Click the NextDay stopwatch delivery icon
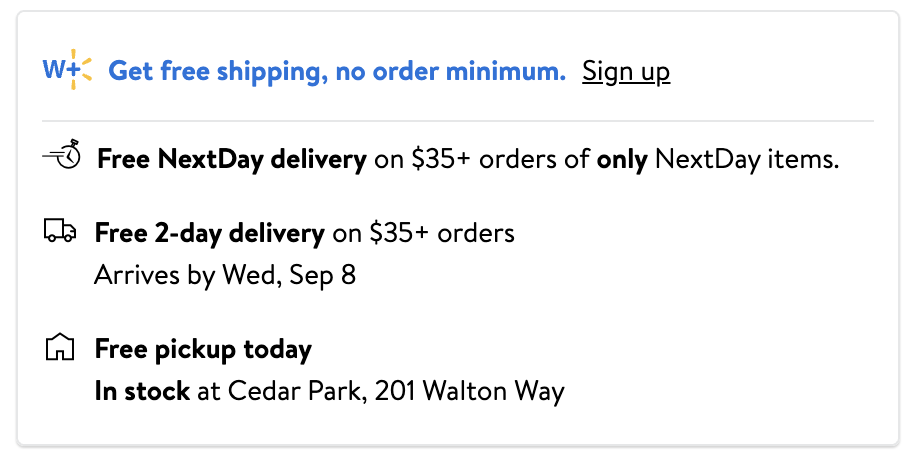Viewport: 918px width, 460px height. coord(62,155)
